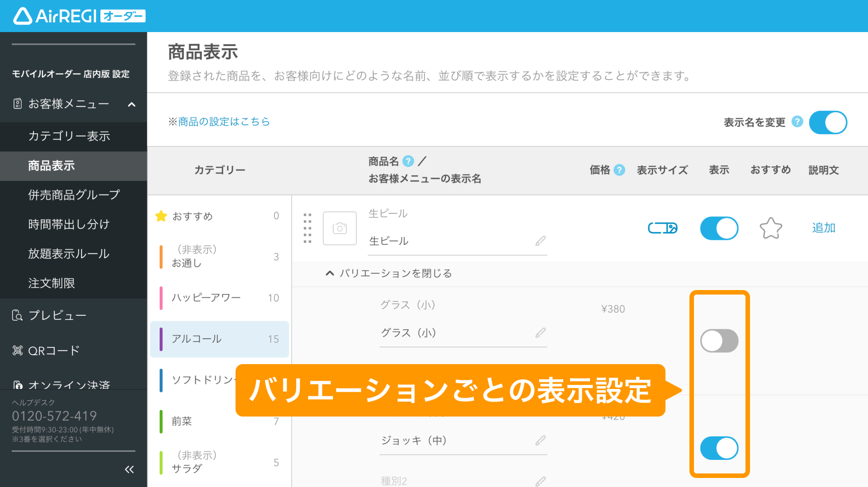Click pencil icon on 生ビール name
The image size is (868, 487).
[540, 241]
